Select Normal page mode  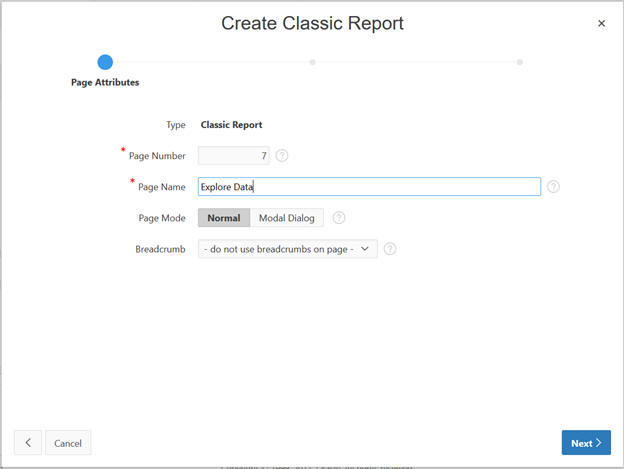pyautogui.click(x=224, y=218)
